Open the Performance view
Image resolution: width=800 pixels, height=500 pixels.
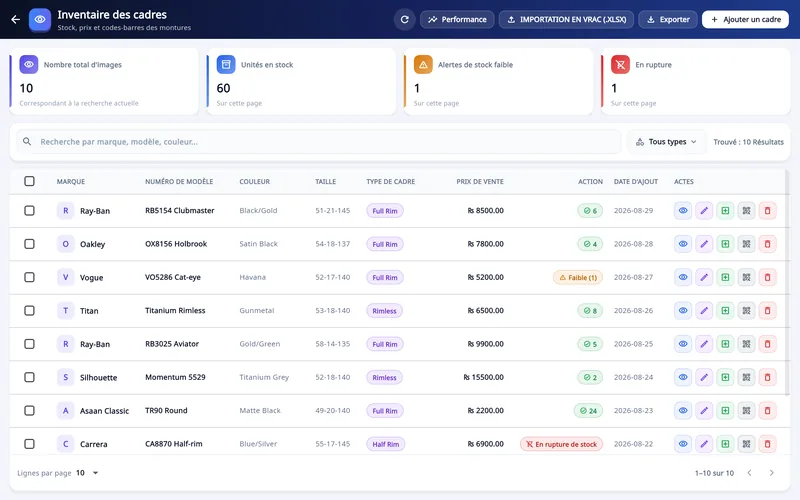[x=457, y=19]
